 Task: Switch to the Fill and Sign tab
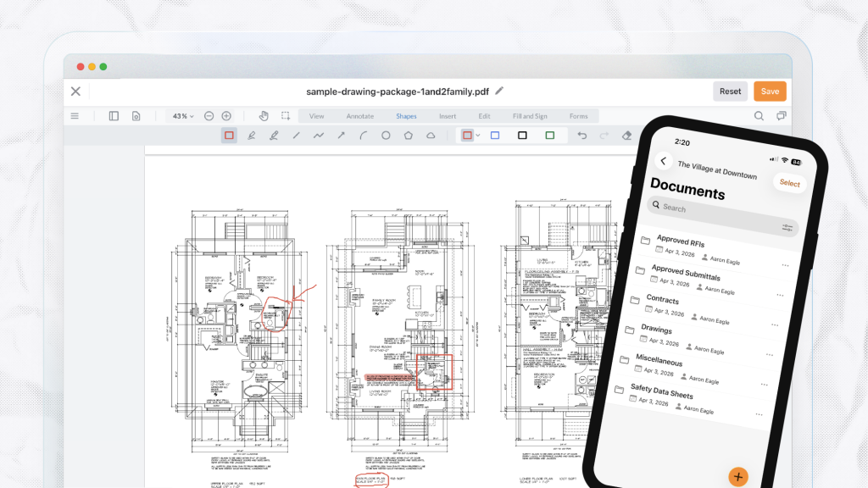(x=530, y=116)
